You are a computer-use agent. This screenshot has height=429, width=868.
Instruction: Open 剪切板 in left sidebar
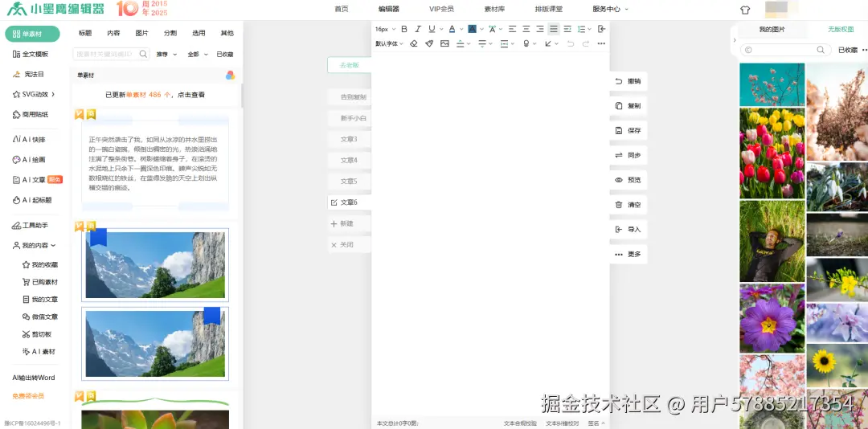pyautogui.click(x=37, y=334)
